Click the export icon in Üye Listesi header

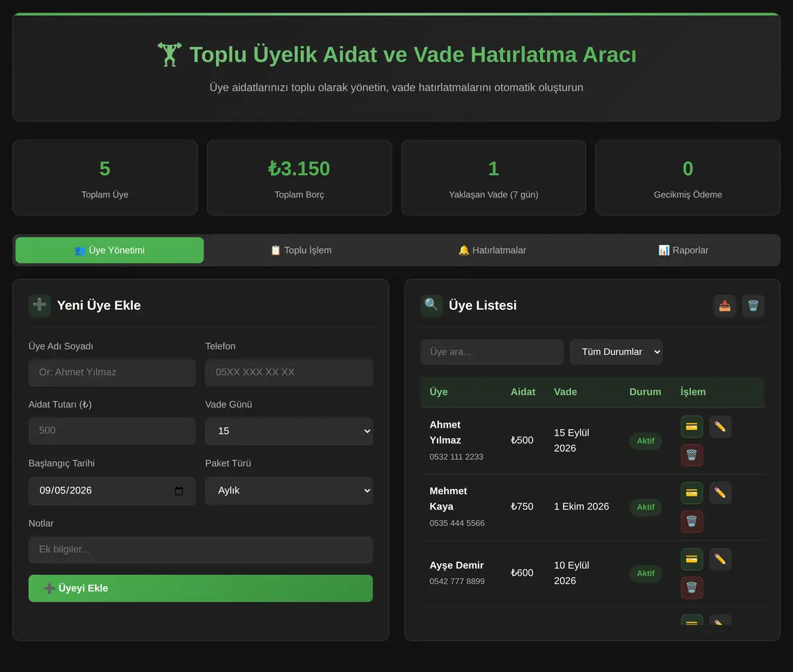(725, 306)
